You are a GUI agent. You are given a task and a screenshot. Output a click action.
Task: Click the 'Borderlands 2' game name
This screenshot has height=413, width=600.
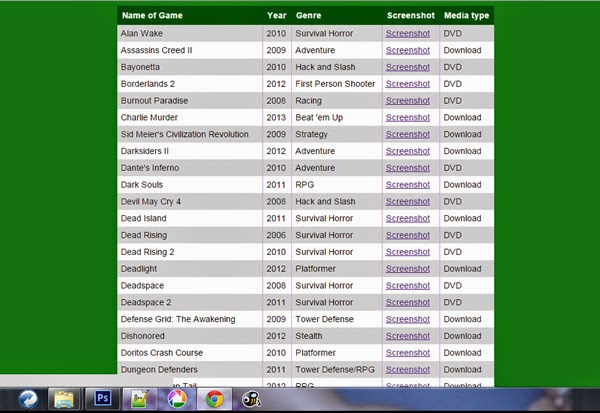148,84
